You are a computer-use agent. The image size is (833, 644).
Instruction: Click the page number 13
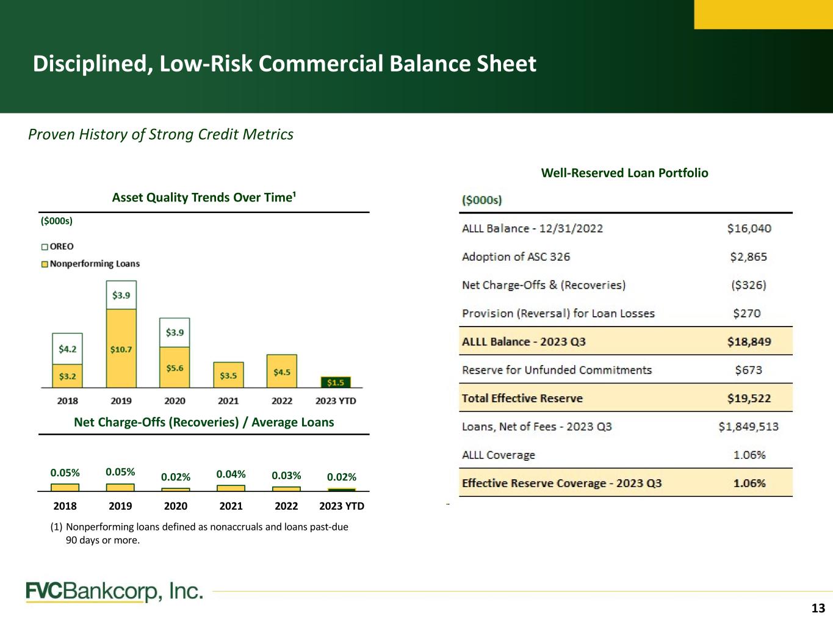click(818, 608)
